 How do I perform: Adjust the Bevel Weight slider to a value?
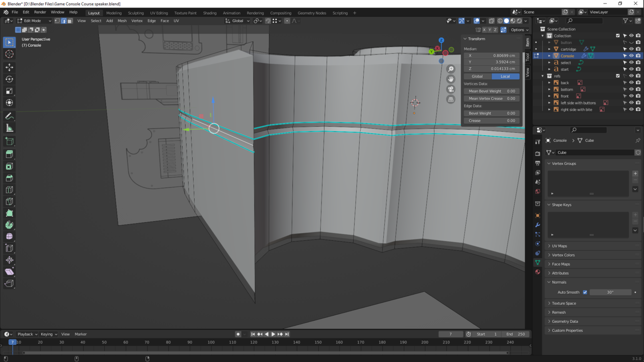pyautogui.click(x=492, y=113)
